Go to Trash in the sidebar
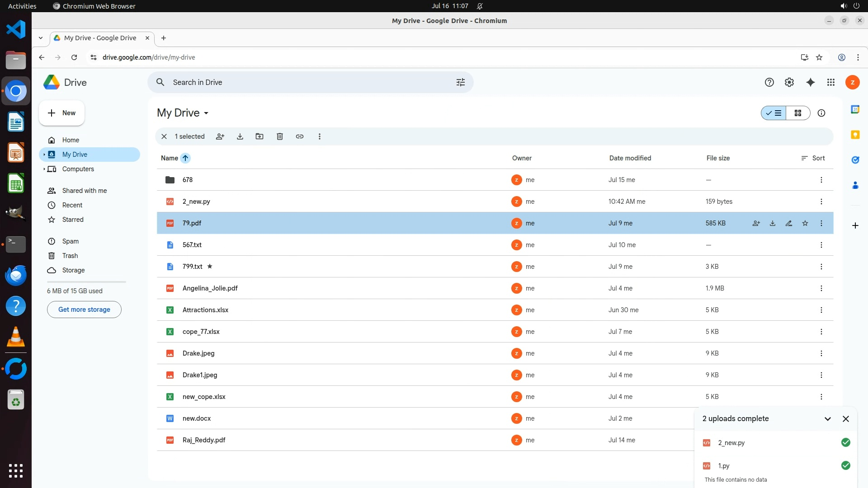The width and height of the screenshot is (868, 488). (x=70, y=256)
